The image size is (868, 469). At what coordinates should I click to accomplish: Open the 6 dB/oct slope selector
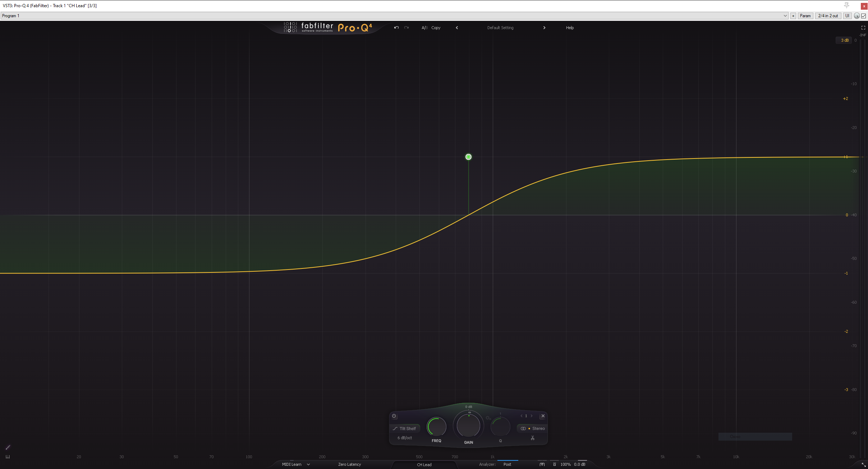coord(405,438)
